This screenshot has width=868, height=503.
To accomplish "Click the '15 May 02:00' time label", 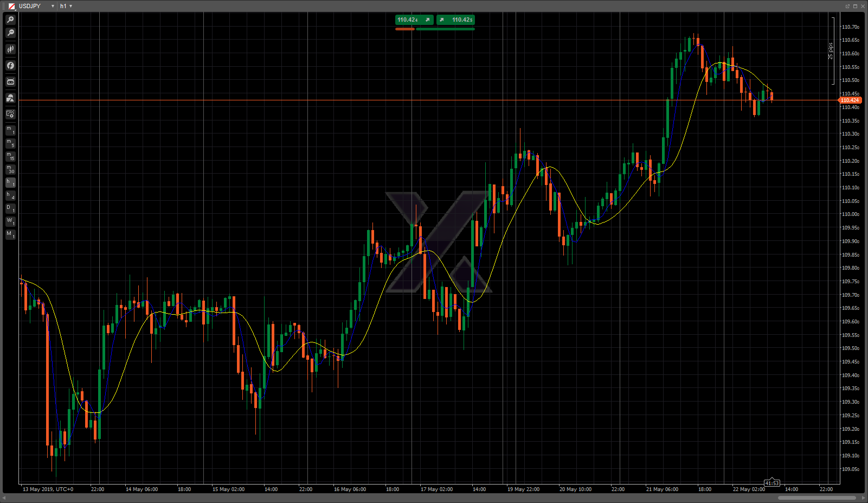I will click(228, 489).
